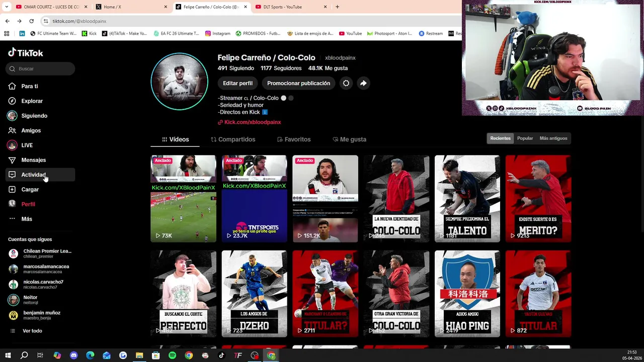Viewport: 644px width, 362px height.
Task: Open Los amigos de Dzeko video
Action: coord(255,294)
